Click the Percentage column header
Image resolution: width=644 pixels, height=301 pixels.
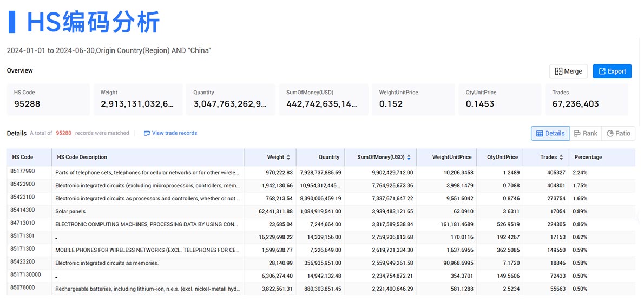[x=588, y=158]
